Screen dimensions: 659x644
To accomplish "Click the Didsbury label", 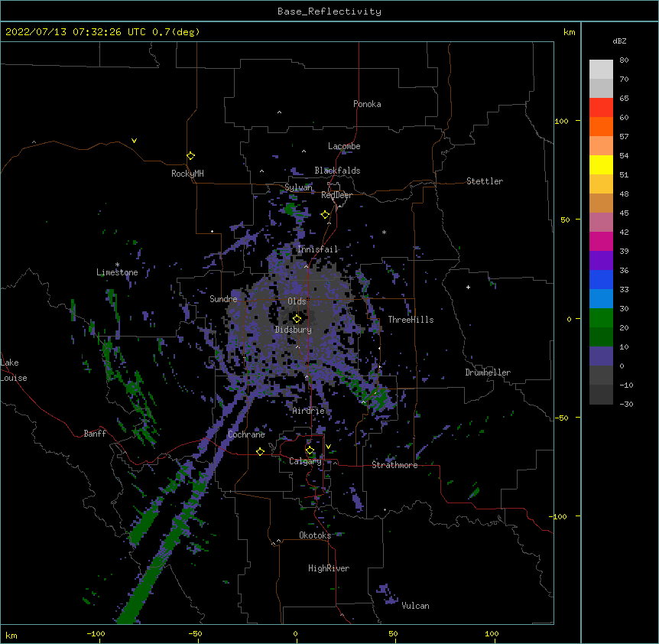I will (294, 330).
